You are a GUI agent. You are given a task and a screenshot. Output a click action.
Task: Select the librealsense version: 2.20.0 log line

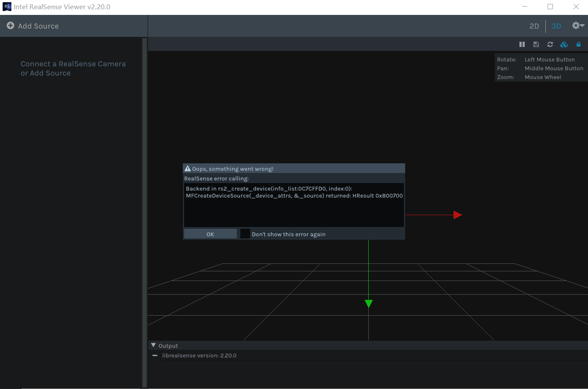pos(199,355)
